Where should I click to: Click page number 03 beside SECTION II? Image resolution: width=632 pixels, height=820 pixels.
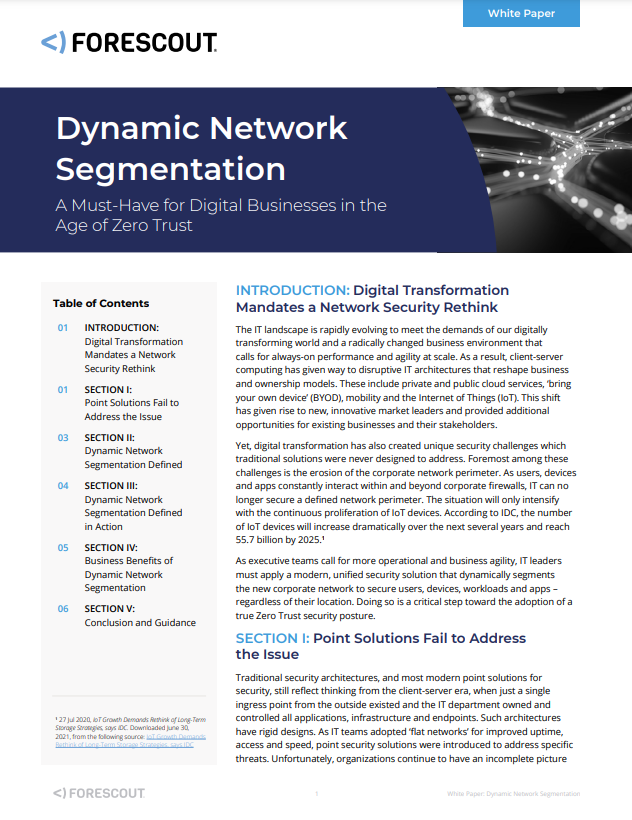tap(63, 438)
